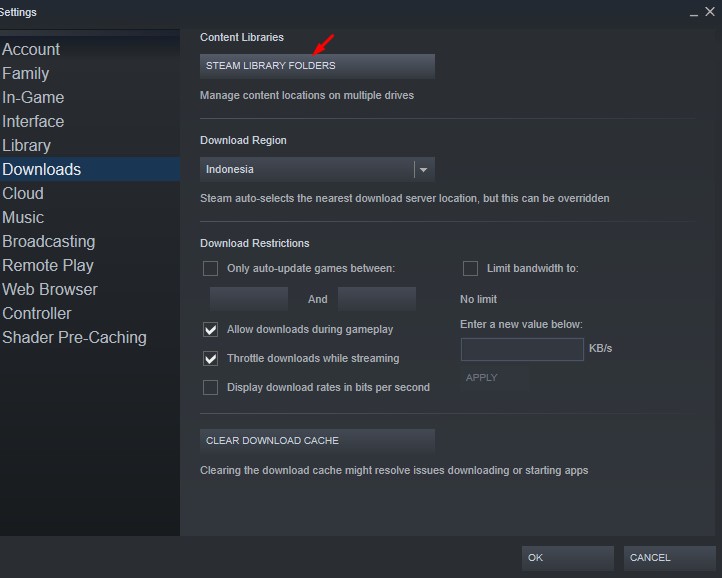Viewport: 722px width, 578px height.
Task: Discard changes with the Cancel button
Action: (x=670, y=558)
